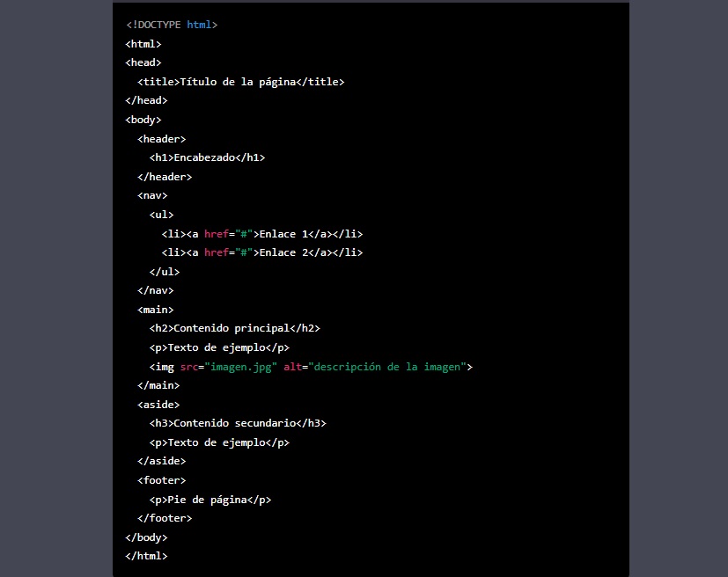Click the closing </body> tag
The width and height of the screenshot is (728, 577).
click(x=146, y=537)
